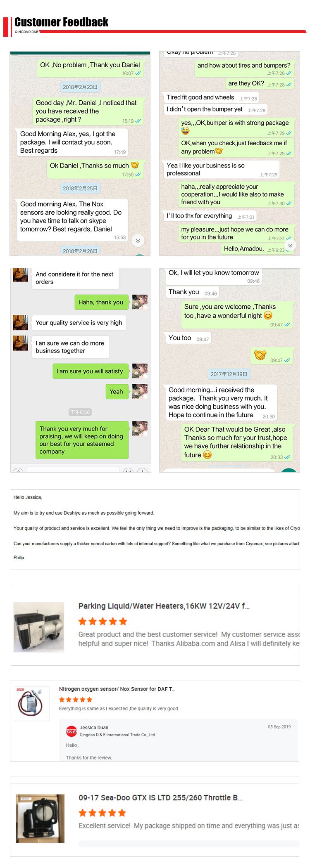
Task: Click Sea-Doo throttle body thumbnail
Action: point(41,818)
